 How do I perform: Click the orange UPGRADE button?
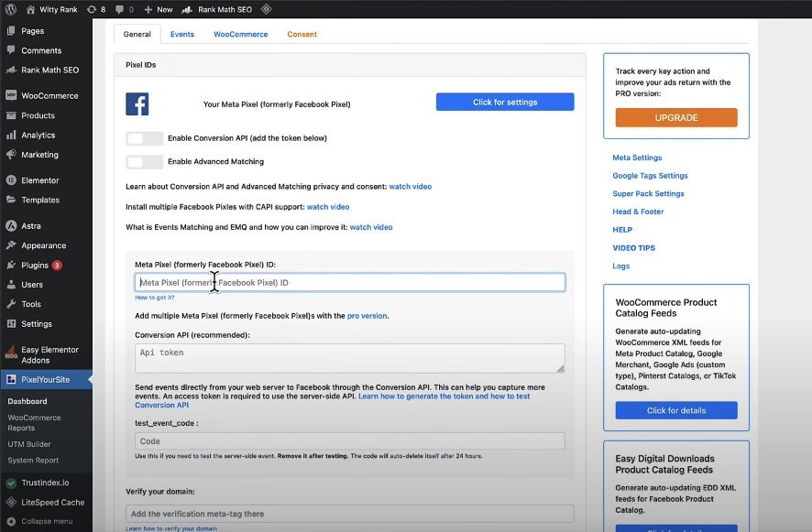click(x=676, y=117)
